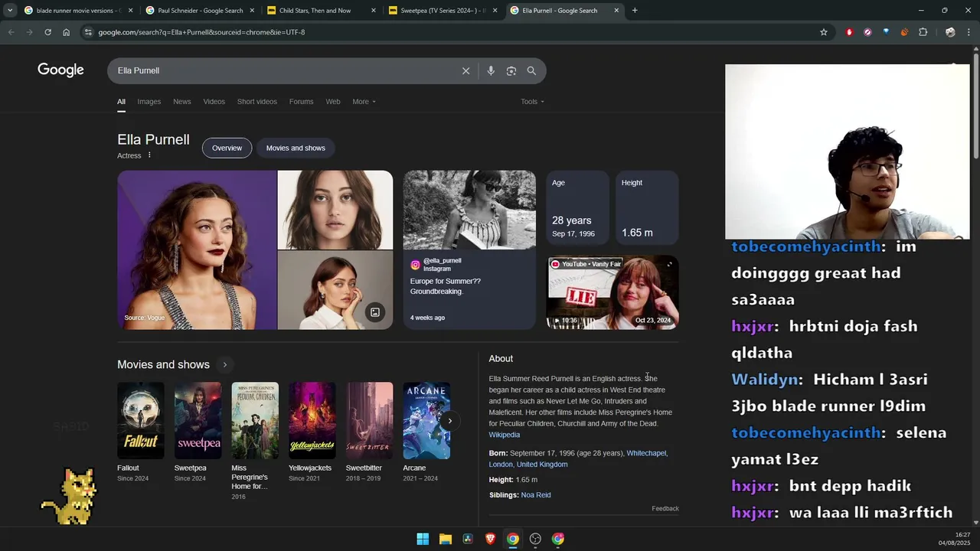Open the large Vogue portrait photo
Screen dimensions: 980x551
pos(197,250)
